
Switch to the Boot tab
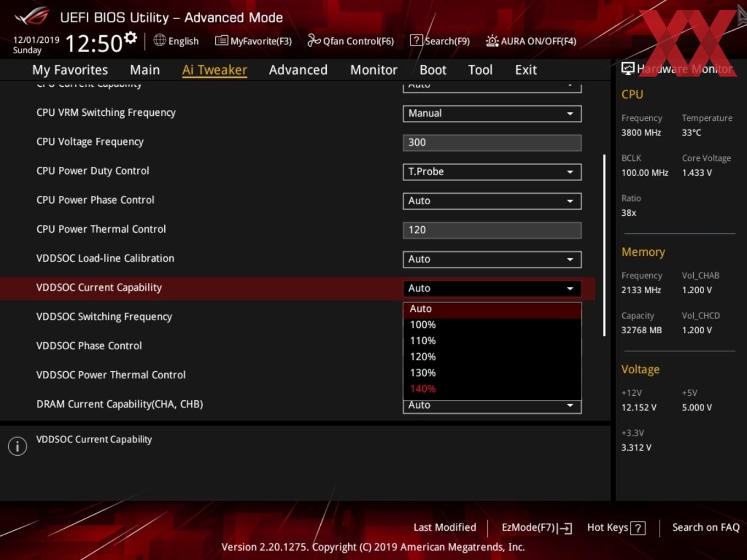433,70
